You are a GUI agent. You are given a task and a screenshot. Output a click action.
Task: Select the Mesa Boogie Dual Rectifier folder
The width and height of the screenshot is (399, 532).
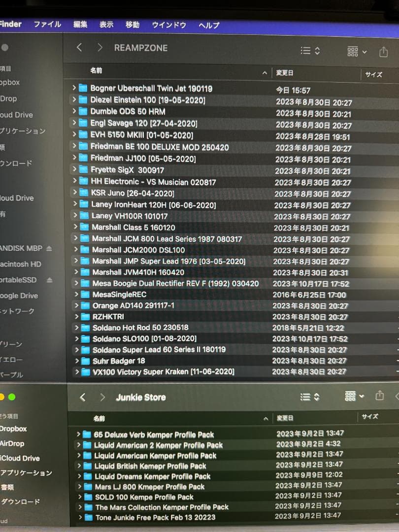163,283
